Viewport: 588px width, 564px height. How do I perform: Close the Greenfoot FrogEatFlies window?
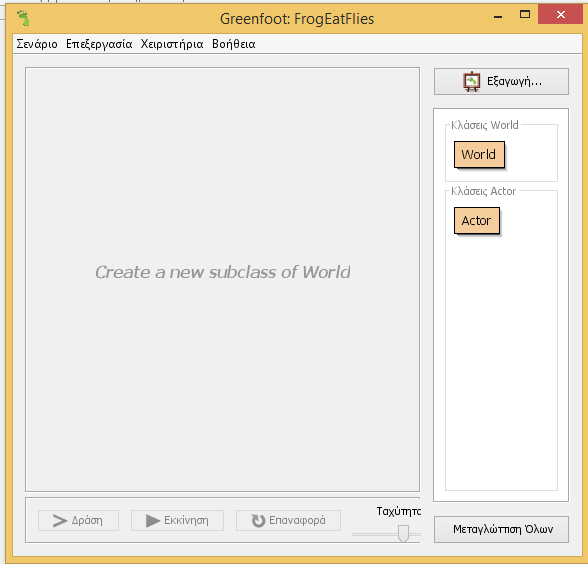click(x=561, y=15)
